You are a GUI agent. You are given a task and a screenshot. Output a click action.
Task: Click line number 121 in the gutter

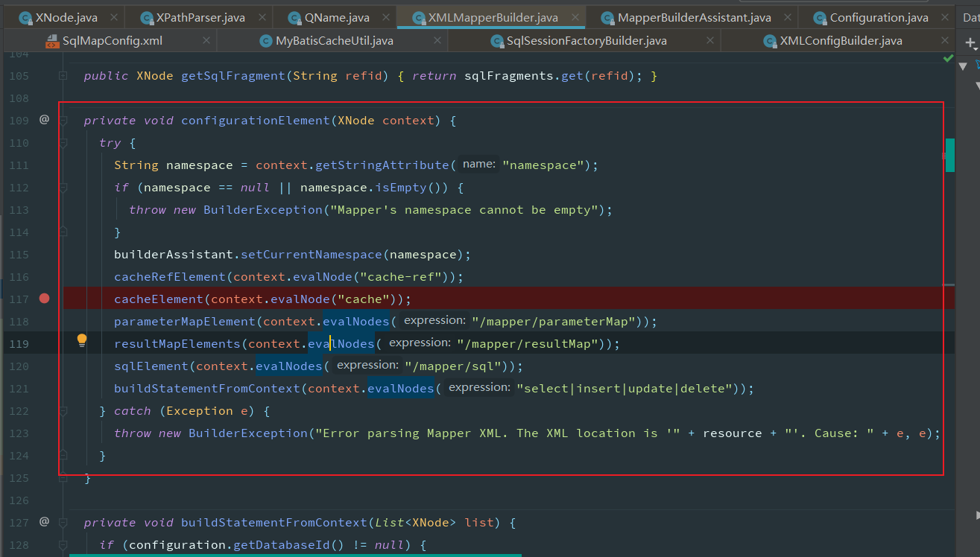(19, 389)
